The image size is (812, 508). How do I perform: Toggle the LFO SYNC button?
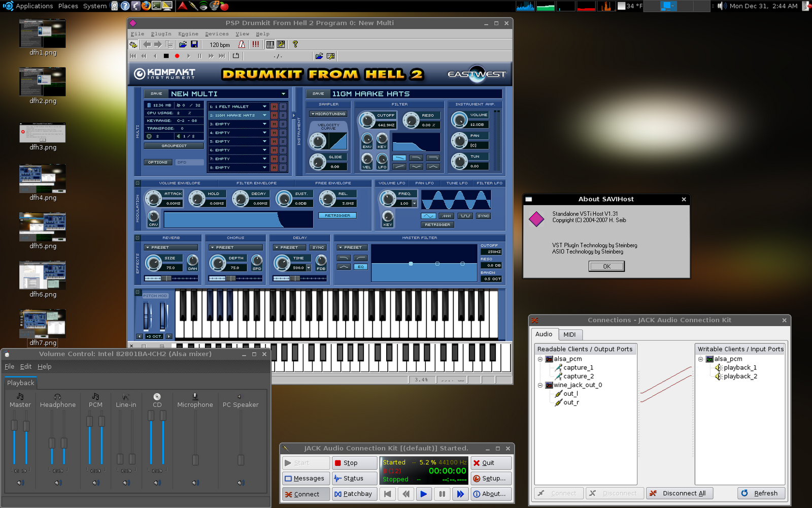coord(484,216)
